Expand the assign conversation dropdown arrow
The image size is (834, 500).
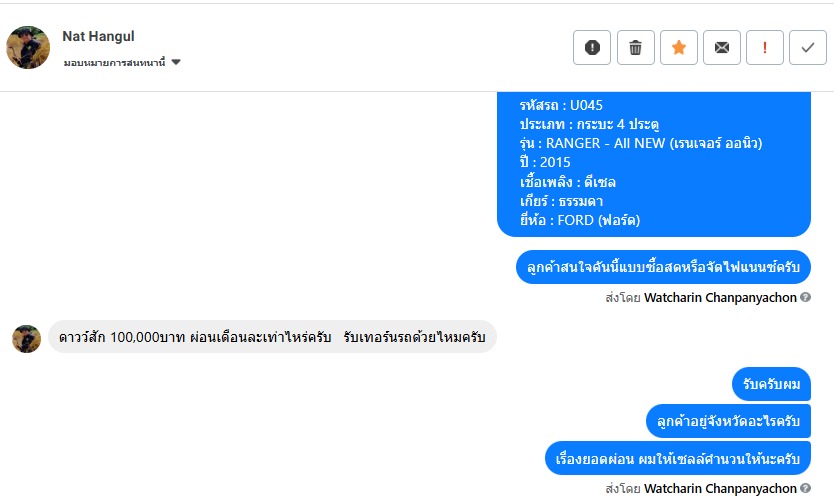176,62
